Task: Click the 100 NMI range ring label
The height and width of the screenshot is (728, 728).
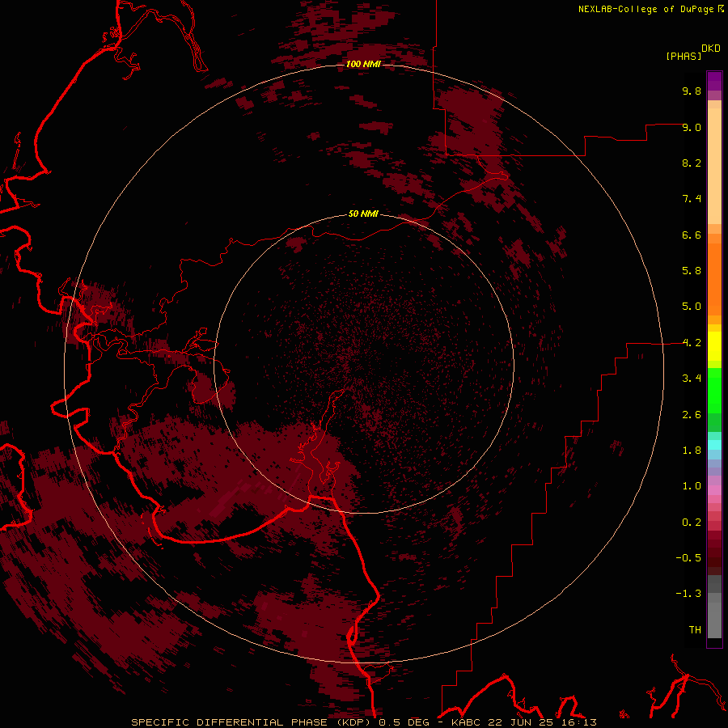Action: coord(363,64)
